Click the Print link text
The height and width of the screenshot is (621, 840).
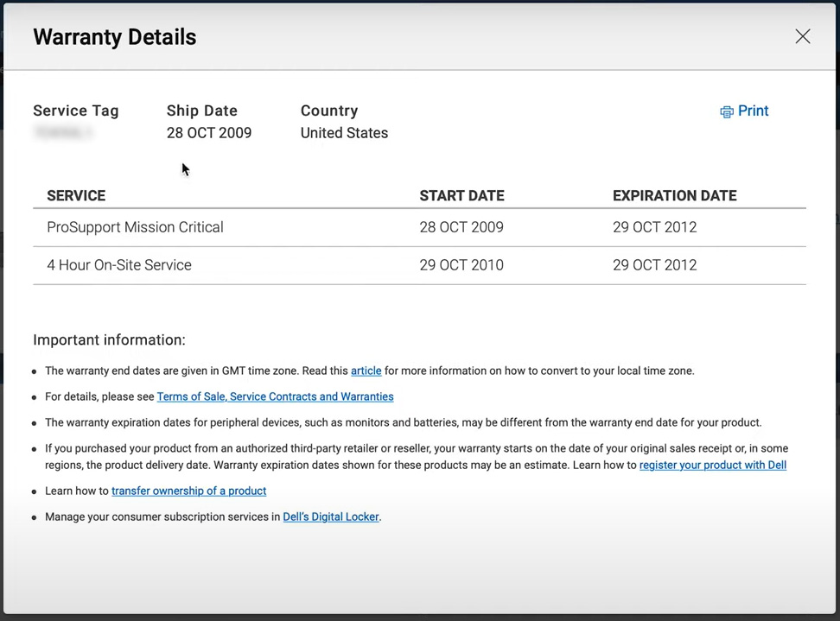(x=754, y=111)
